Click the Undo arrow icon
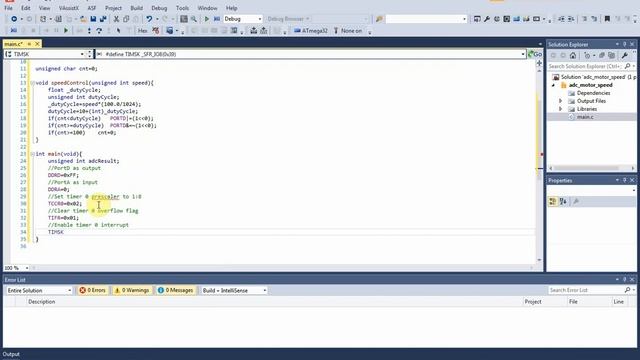The width and height of the screenshot is (640, 360). [x=149, y=19]
